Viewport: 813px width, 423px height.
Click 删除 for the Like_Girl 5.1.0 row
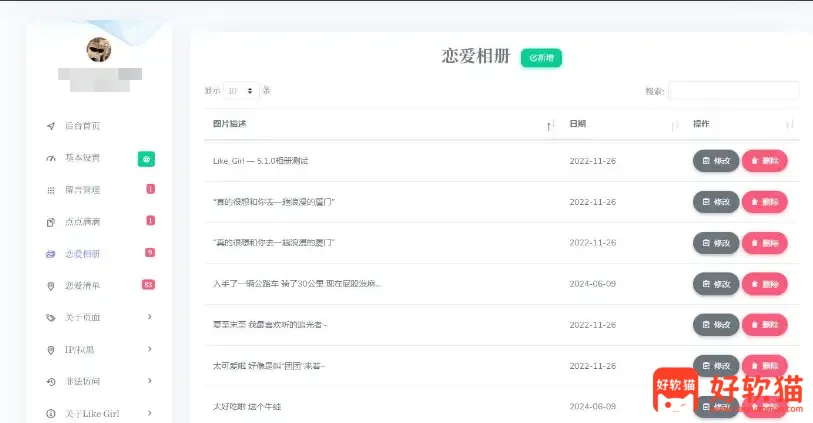point(765,161)
